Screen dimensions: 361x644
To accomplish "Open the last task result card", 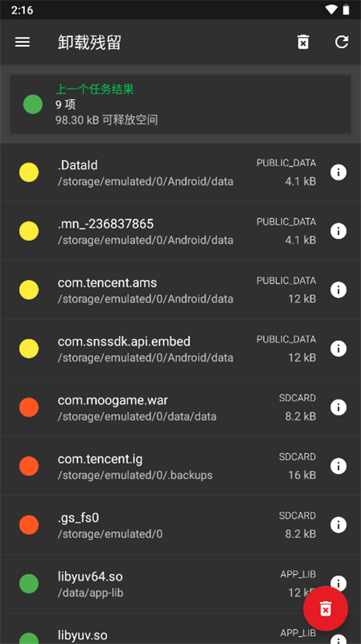I will [x=180, y=105].
